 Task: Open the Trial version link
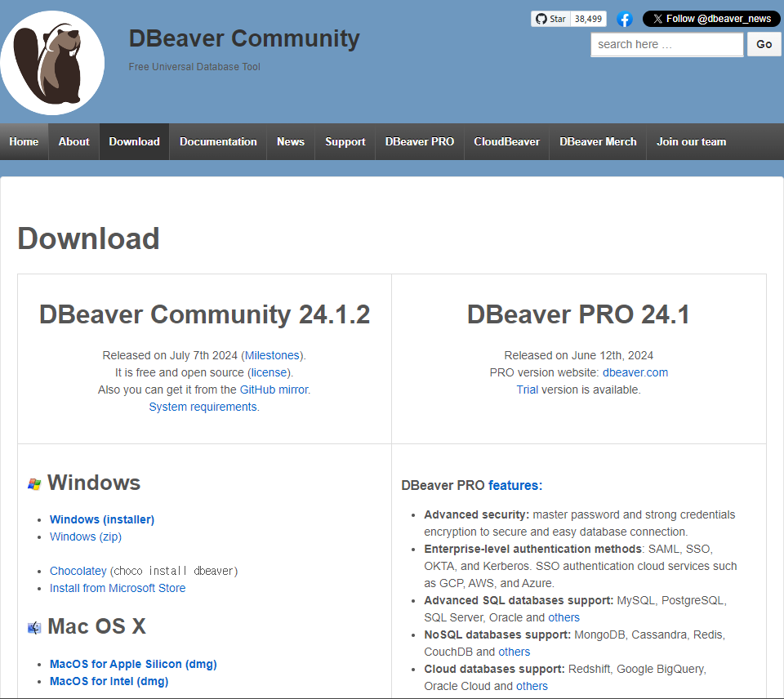(x=527, y=390)
